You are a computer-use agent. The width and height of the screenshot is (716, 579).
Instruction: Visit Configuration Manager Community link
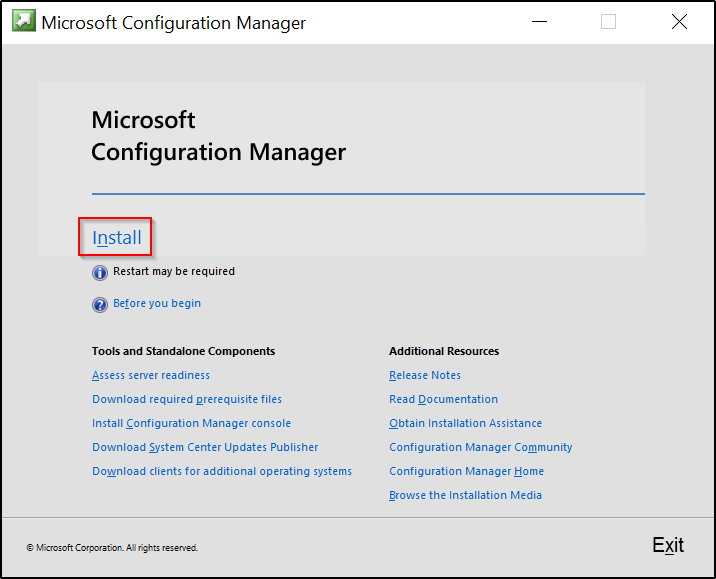tap(480, 447)
